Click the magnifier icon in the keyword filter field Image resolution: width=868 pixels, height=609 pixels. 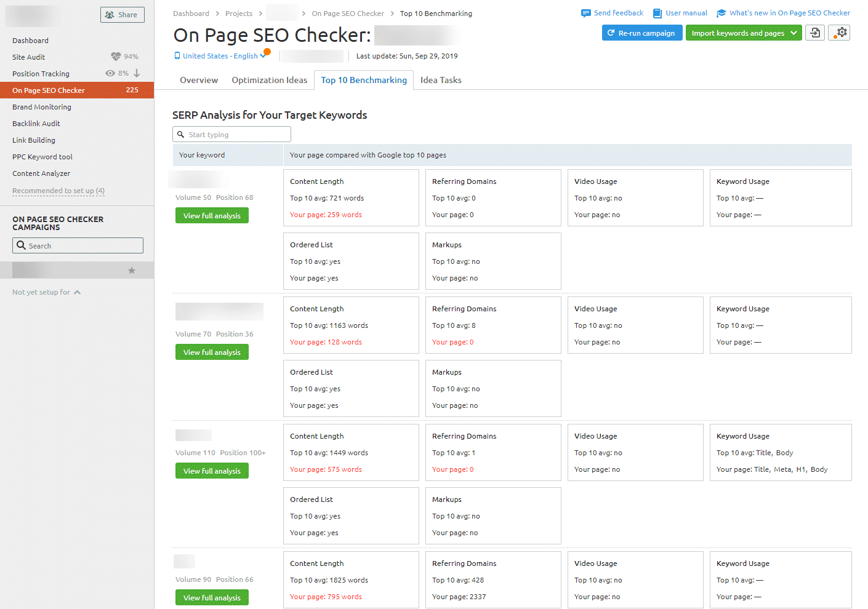coord(181,133)
